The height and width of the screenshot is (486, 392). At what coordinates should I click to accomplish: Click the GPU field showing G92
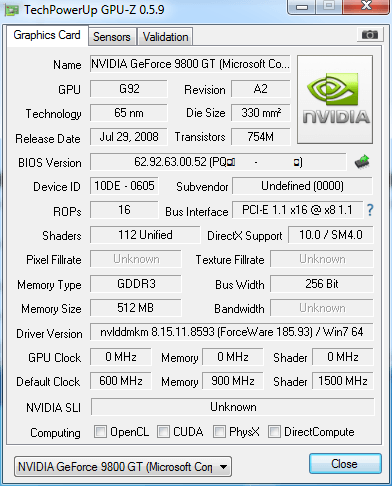click(x=129, y=89)
